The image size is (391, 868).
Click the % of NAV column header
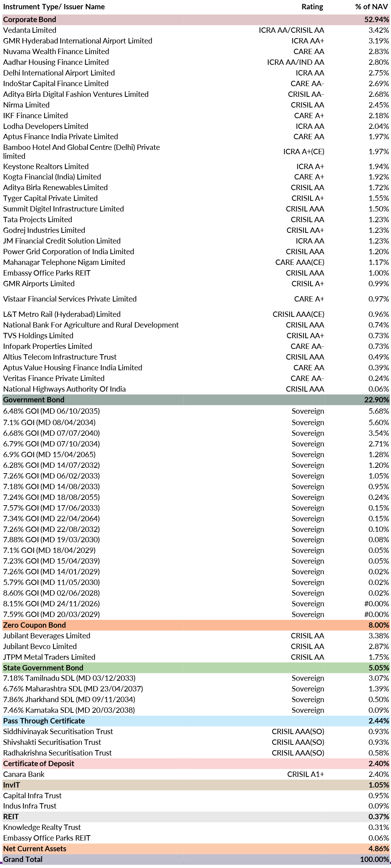pos(371,7)
